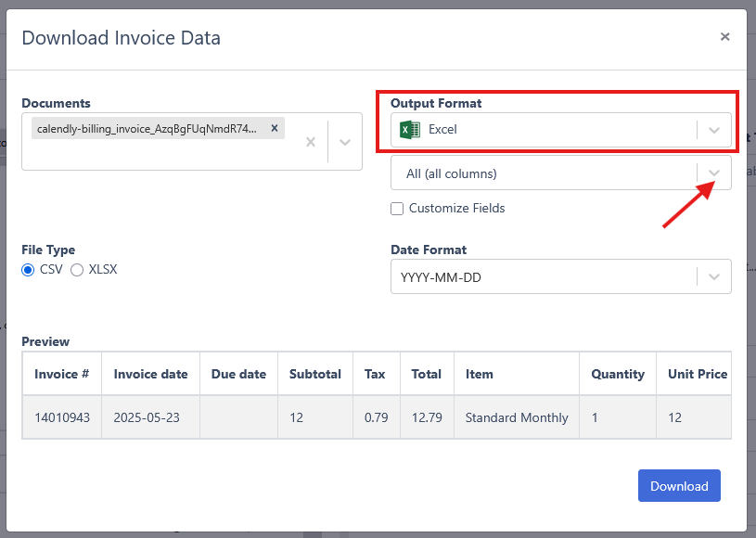Screen dimensions: 756x538
Task: Click the invoice number 14010943 cell
Action: pos(62,417)
